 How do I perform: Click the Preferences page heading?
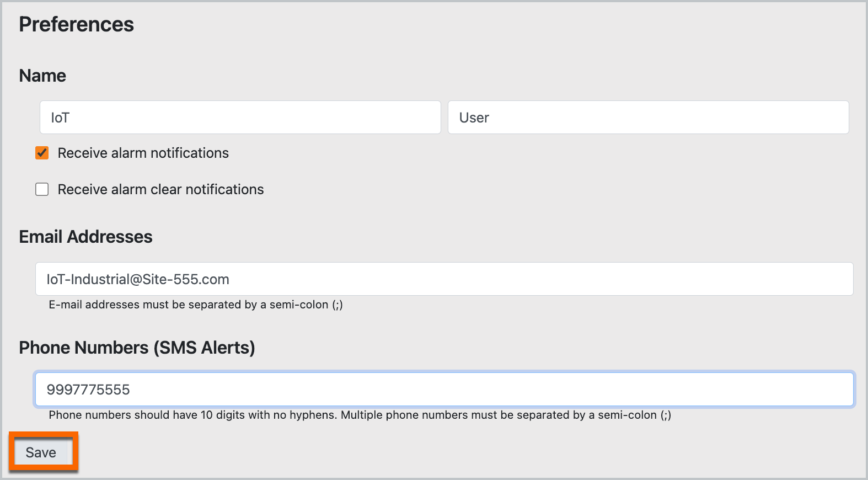click(x=76, y=24)
